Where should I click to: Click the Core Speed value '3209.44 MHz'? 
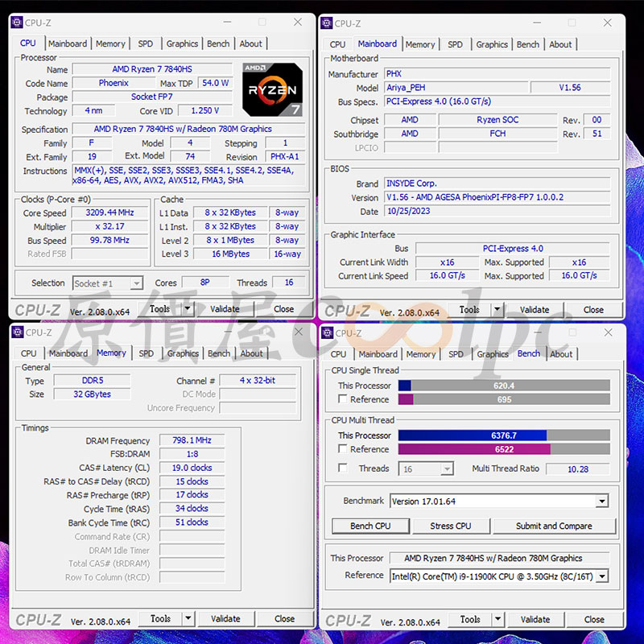(109, 213)
